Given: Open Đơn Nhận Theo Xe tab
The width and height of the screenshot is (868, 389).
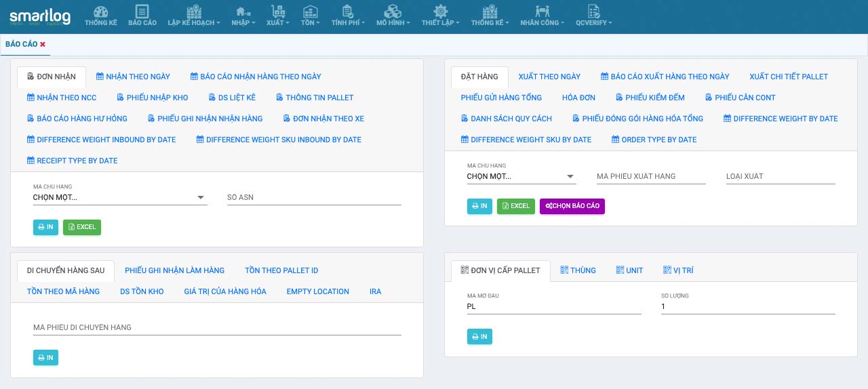Looking at the screenshot, I should [x=323, y=119].
